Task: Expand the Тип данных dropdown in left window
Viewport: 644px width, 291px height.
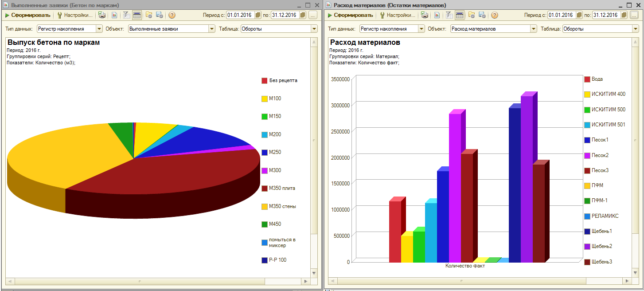Action: 99,29
